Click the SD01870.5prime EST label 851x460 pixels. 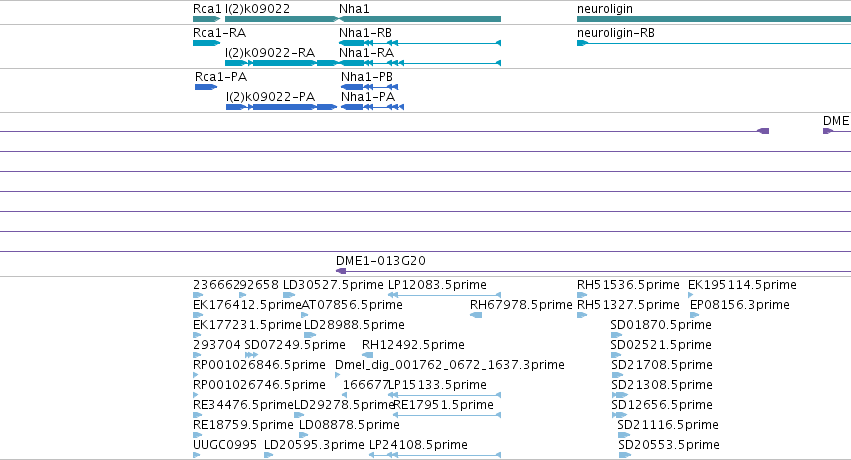coord(661,325)
